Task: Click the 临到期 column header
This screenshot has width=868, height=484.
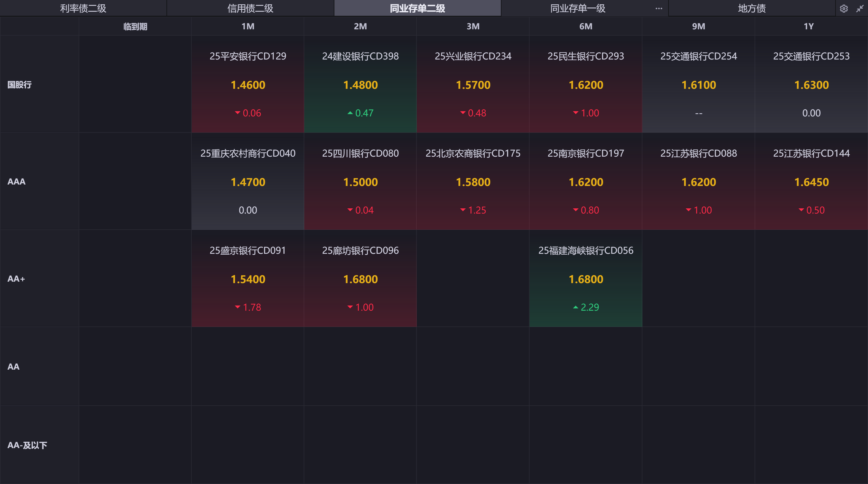Action: [x=135, y=26]
